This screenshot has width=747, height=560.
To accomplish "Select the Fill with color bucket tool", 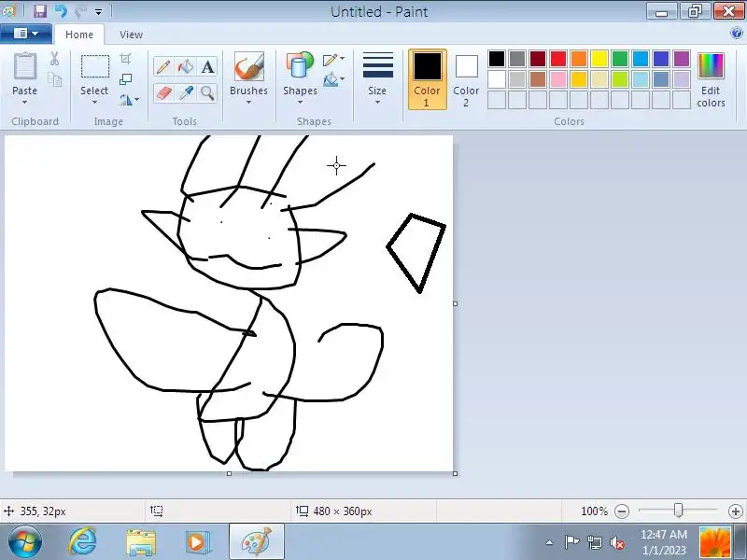I will coord(185,66).
